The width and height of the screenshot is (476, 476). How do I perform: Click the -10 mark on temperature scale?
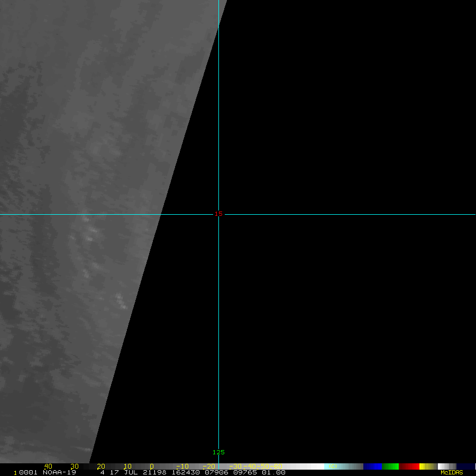pyautogui.click(x=181, y=466)
